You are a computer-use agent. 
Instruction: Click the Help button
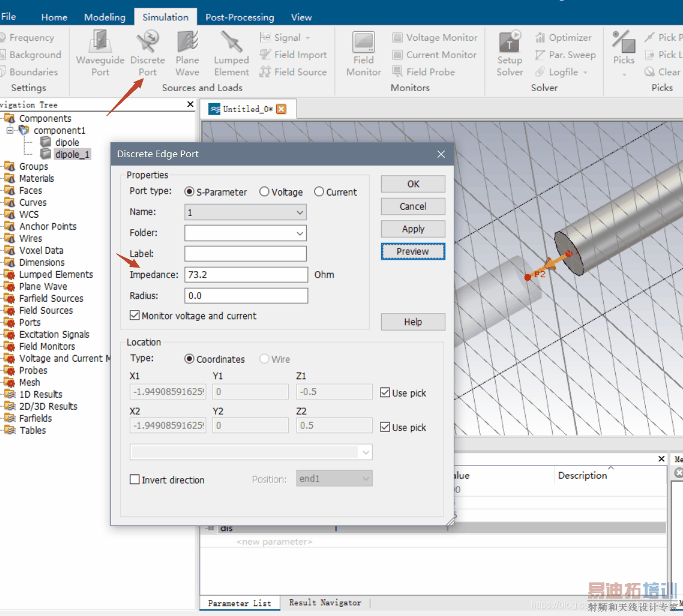click(413, 321)
